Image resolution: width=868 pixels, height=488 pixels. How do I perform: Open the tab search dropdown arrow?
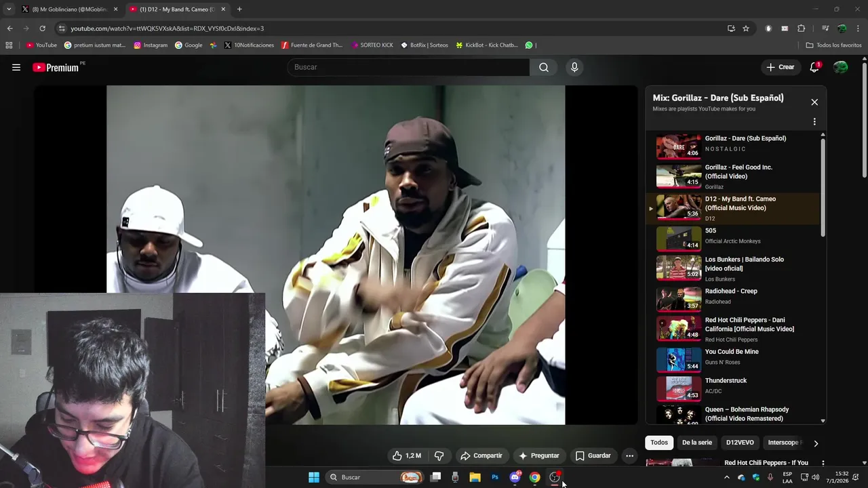(x=9, y=9)
